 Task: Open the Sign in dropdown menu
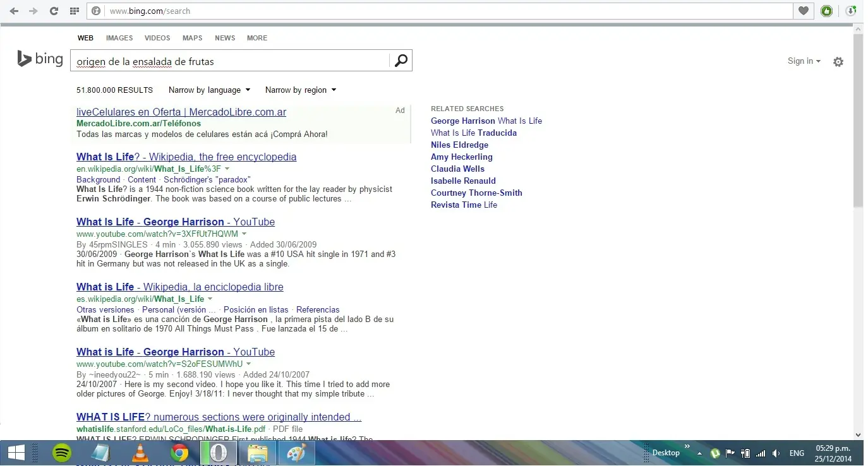click(x=804, y=61)
